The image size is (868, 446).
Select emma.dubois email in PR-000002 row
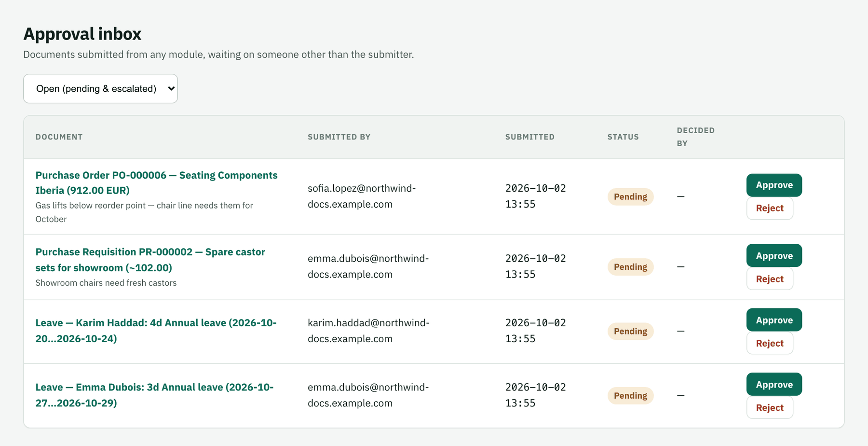click(x=368, y=266)
